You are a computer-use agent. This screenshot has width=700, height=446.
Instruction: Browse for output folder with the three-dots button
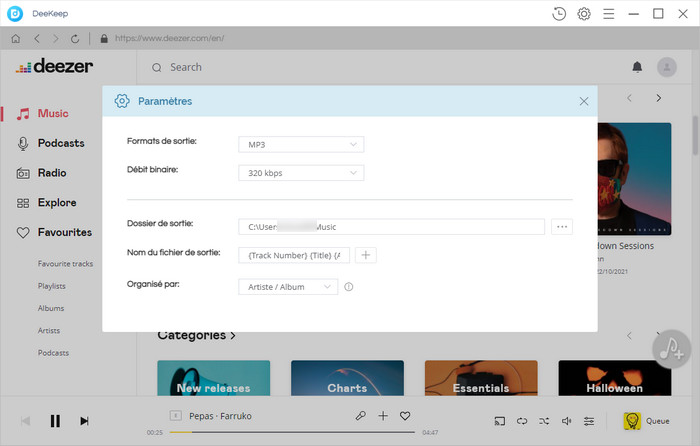[562, 227]
